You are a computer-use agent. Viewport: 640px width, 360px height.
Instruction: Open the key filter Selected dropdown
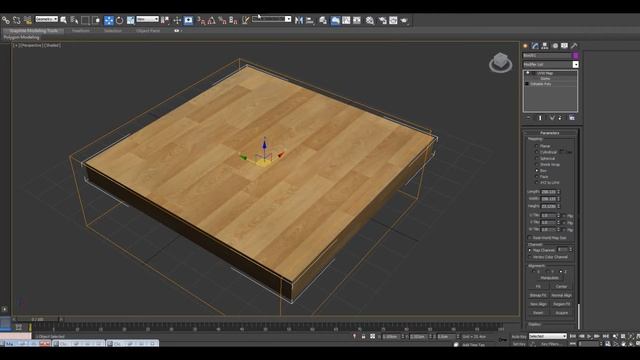point(548,336)
